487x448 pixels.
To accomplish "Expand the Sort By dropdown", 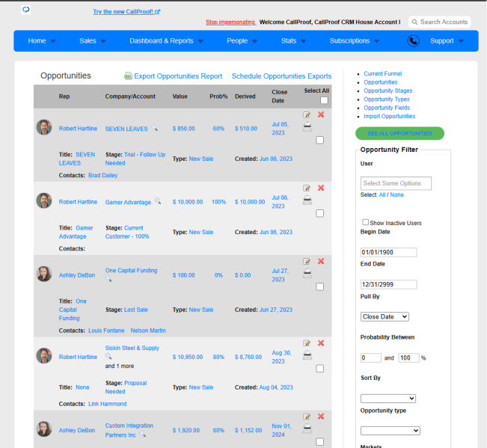I will (x=388, y=399).
